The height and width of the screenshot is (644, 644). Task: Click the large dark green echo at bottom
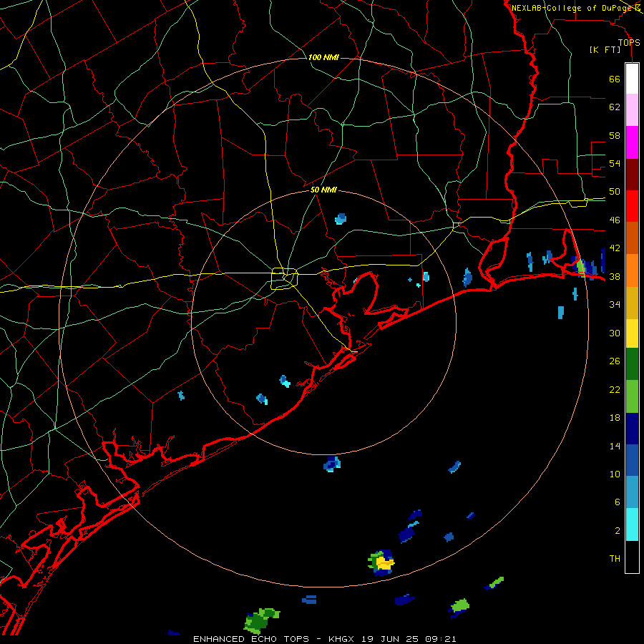coord(260,620)
